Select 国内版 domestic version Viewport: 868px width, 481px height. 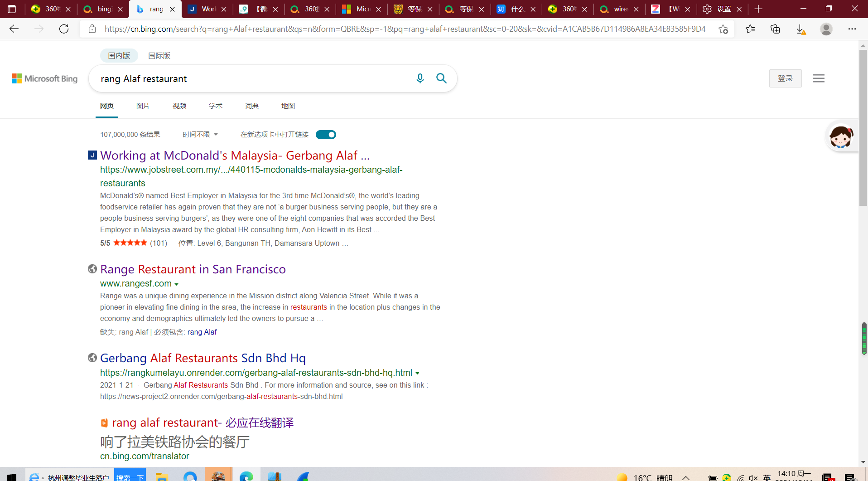pos(119,55)
